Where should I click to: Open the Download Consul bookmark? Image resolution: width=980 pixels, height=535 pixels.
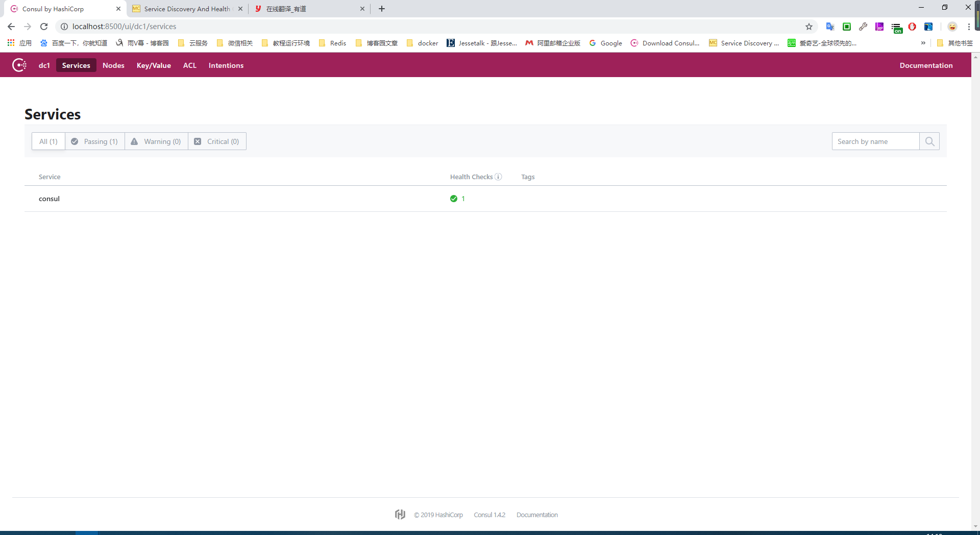(665, 43)
